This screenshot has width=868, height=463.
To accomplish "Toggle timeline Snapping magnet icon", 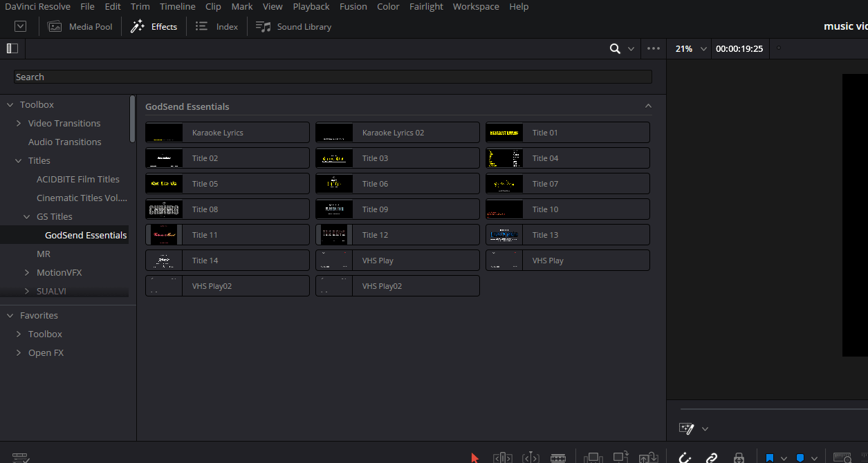I will 685,457.
